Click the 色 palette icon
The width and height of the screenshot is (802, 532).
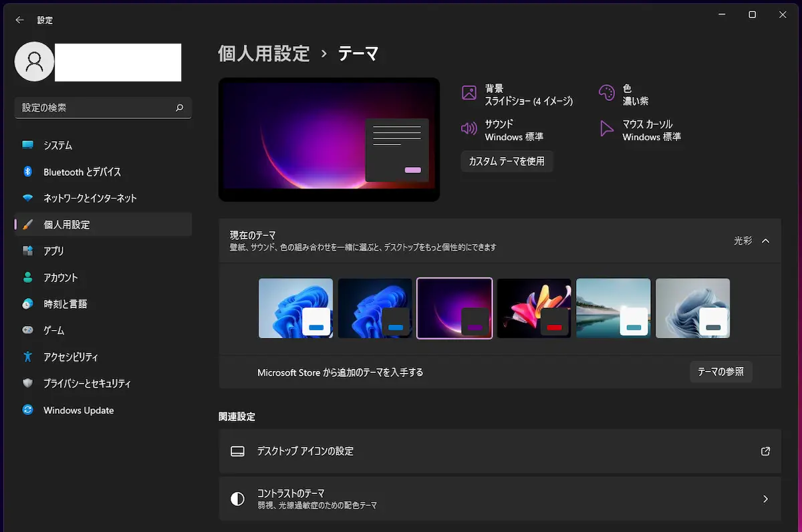pyautogui.click(x=606, y=93)
